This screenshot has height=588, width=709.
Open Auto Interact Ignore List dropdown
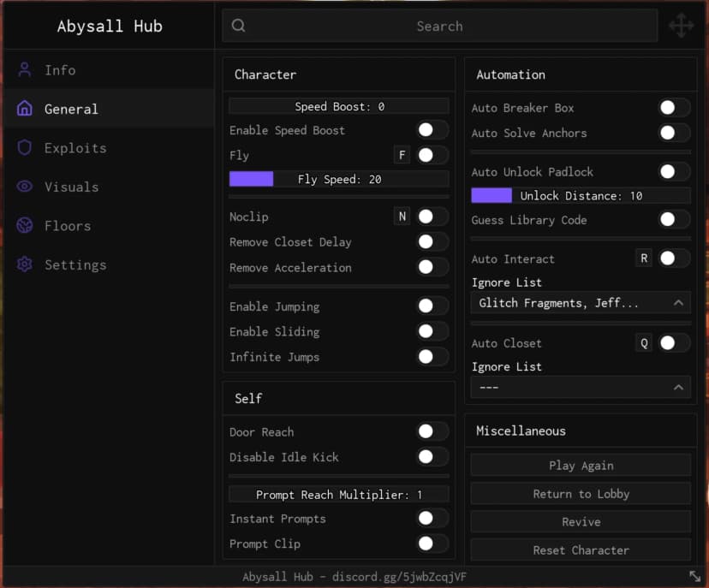tap(581, 303)
